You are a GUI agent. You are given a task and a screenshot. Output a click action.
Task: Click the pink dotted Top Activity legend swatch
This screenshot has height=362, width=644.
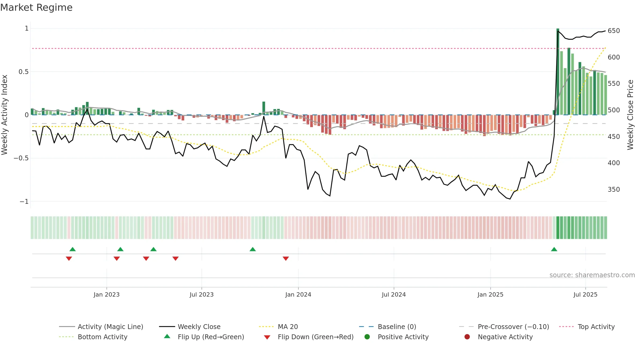pos(567,327)
